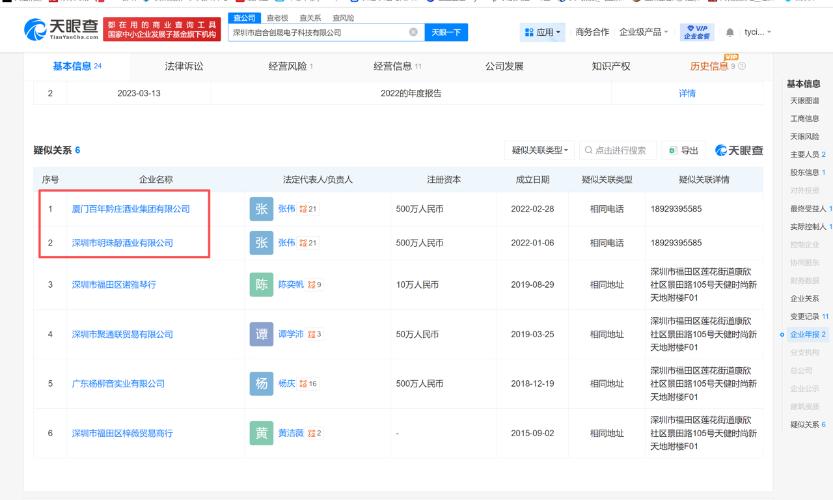Jump to 天眼图谱 in side navigation
Viewport: 833px width, 500px height.
coord(804,101)
